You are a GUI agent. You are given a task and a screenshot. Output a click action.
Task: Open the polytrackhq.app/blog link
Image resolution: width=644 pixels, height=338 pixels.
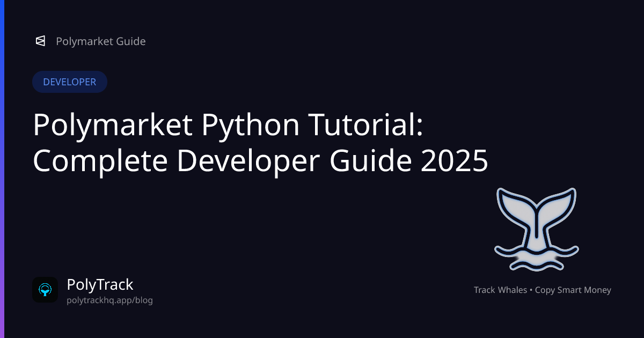click(x=109, y=300)
